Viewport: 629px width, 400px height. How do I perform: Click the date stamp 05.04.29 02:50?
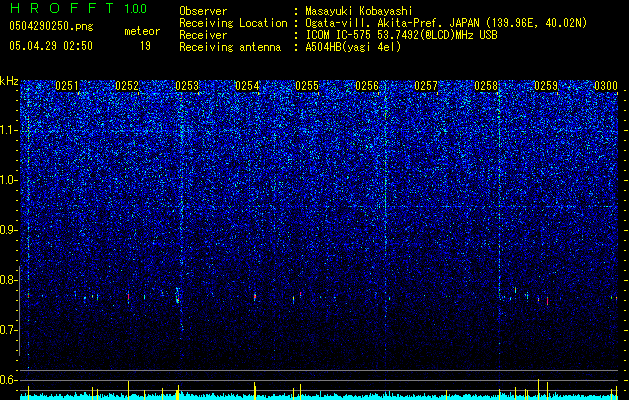click(51, 46)
